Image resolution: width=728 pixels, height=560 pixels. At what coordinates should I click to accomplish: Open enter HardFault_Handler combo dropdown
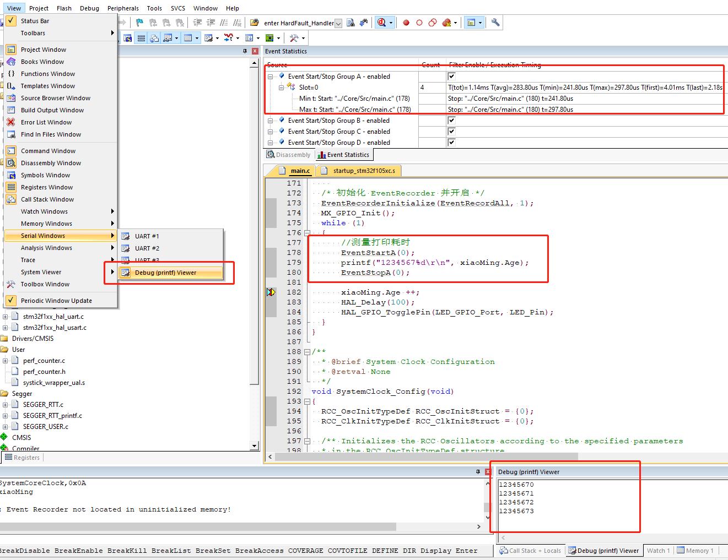(338, 23)
